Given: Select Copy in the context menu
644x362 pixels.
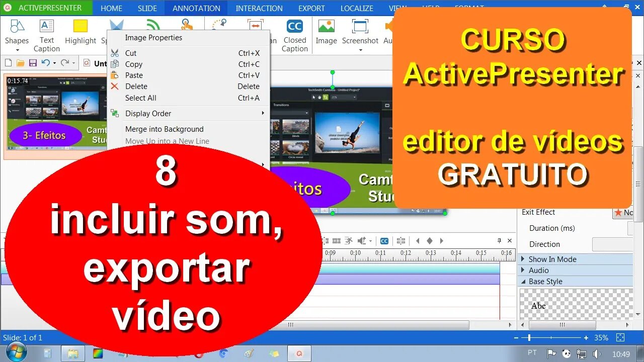Looking at the screenshot, I should coord(188,64).
